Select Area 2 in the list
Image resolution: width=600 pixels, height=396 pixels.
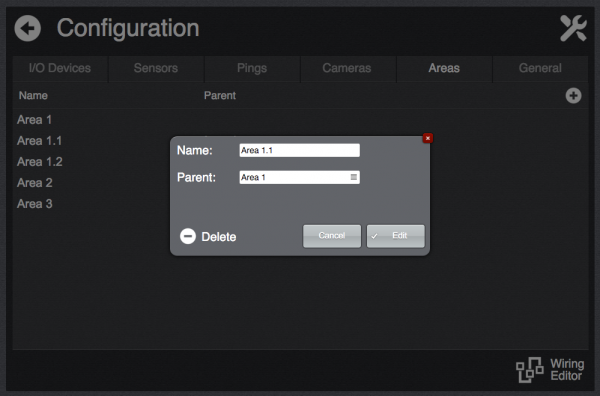35,183
